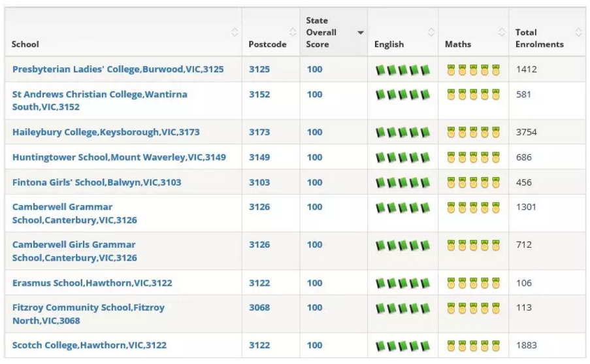Screen dimensions: 590x364
Task: Click Maths medal rating for Camberwell Grammar School
Action: [473, 208]
